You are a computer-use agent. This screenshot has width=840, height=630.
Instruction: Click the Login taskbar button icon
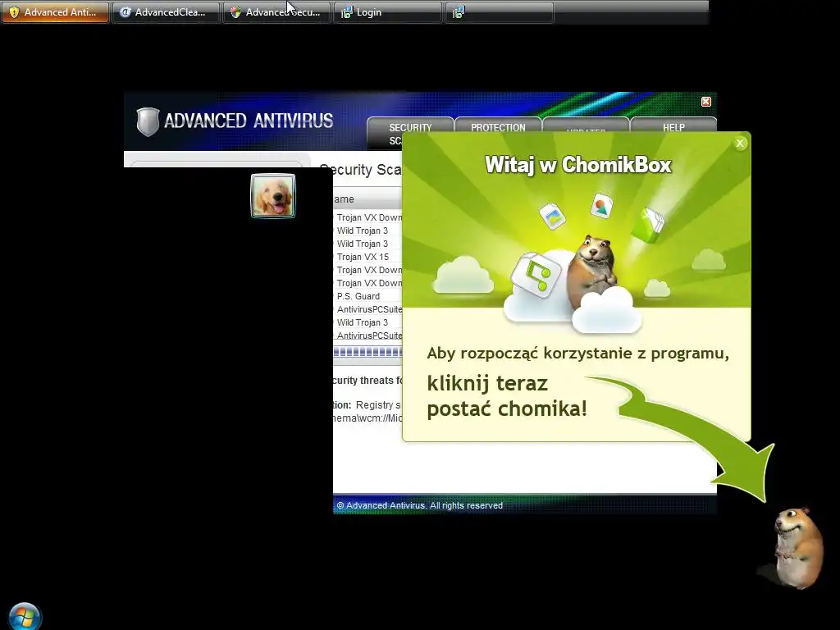pyautogui.click(x=347, y=12)
